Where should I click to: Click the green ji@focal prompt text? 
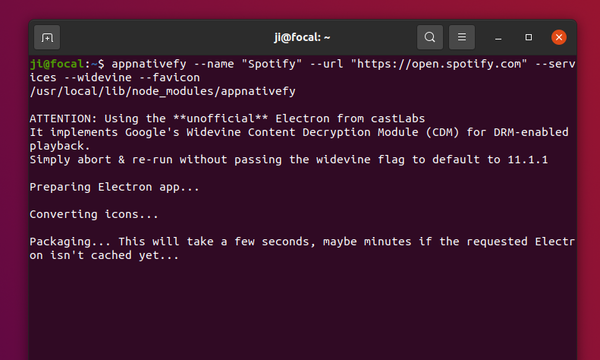[57, 64]
